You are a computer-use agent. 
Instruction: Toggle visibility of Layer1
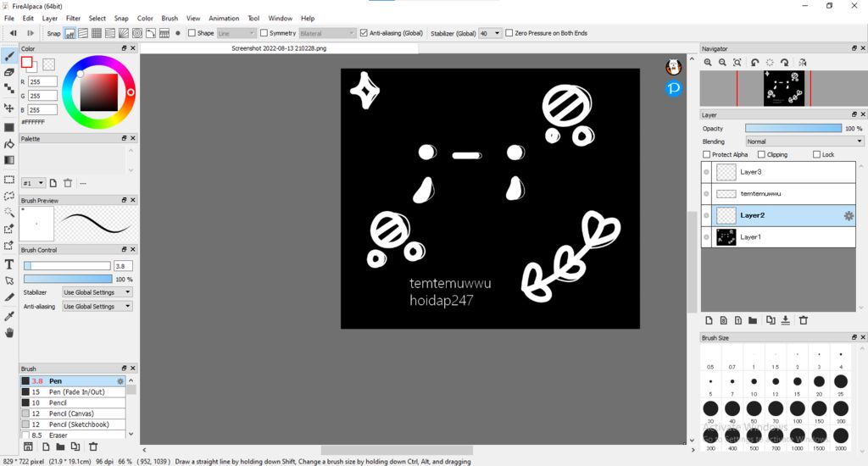tap(706, 237)
